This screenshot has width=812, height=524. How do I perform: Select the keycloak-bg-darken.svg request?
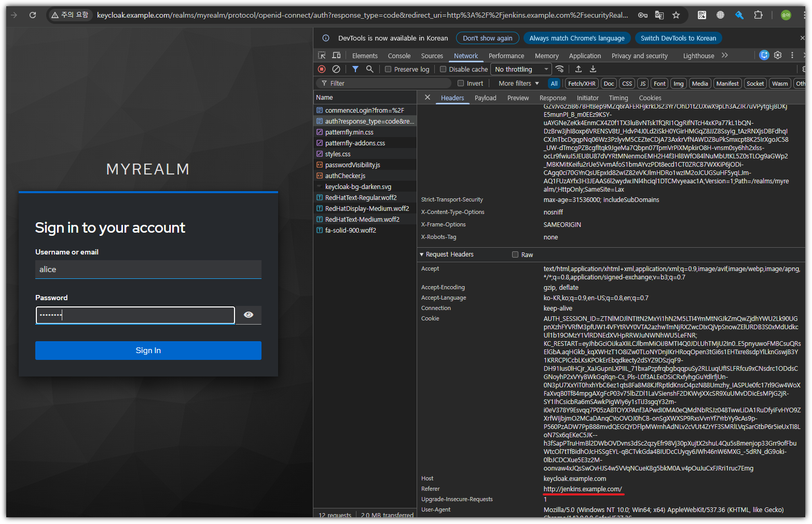click(365, 186)
